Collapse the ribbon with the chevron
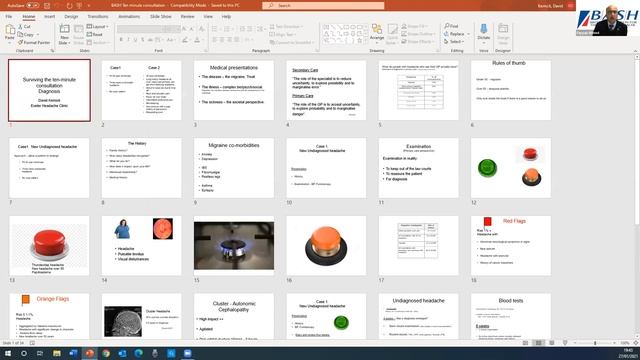 pyautogui.click(x=635, y=51)
